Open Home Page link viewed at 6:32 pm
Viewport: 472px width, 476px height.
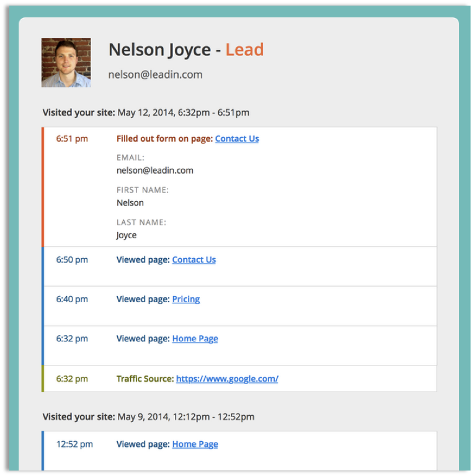point(195,339)
